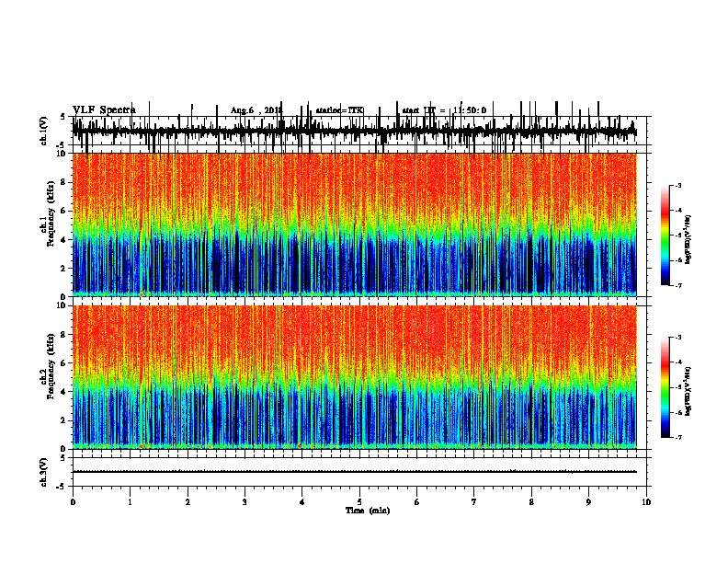Click inside the ch.1 frequency spectrogram
Image resolution: width=728 pixels, height=563 pixels.
[x=355, y=224]
